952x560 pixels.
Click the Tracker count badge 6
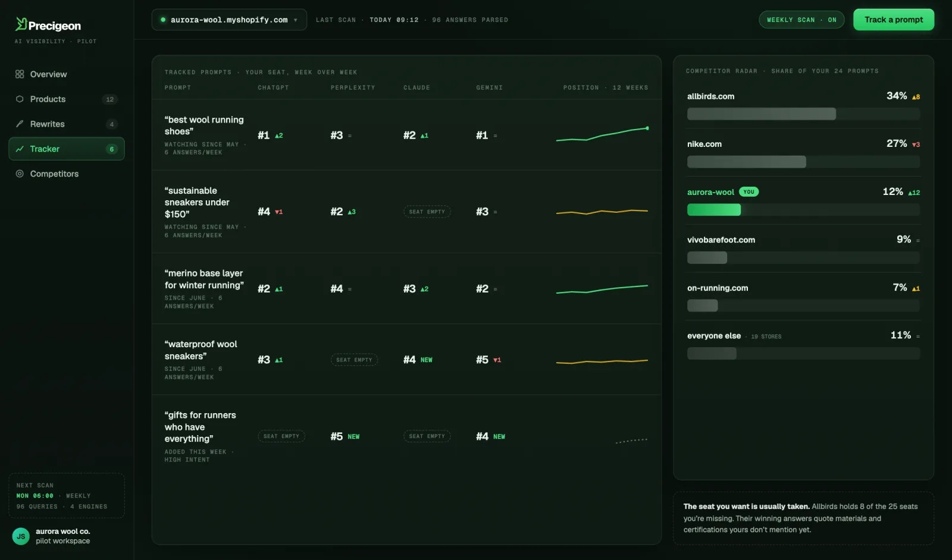click(x=111, y=149)
